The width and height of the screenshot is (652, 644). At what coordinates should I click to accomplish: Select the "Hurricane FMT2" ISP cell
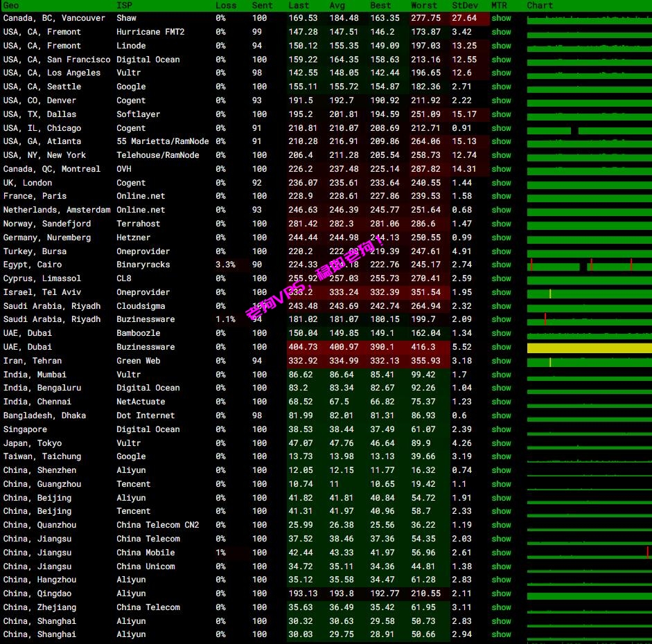tap(150, 32)
